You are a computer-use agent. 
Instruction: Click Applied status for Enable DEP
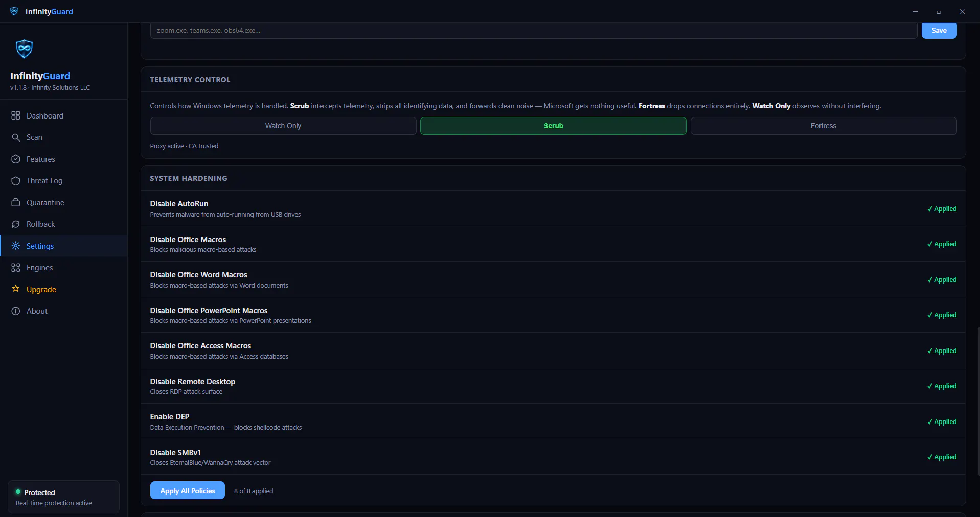click(x=942, y=421)
